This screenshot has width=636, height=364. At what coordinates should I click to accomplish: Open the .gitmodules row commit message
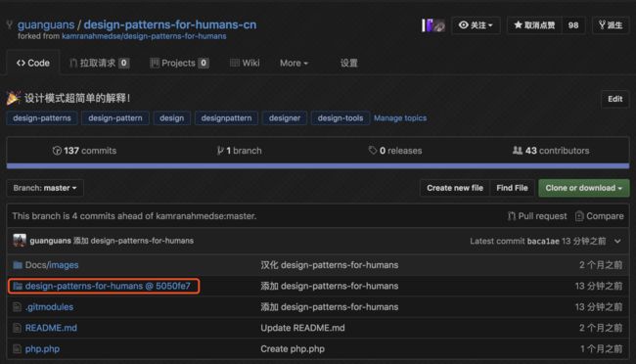click(330, 307)
